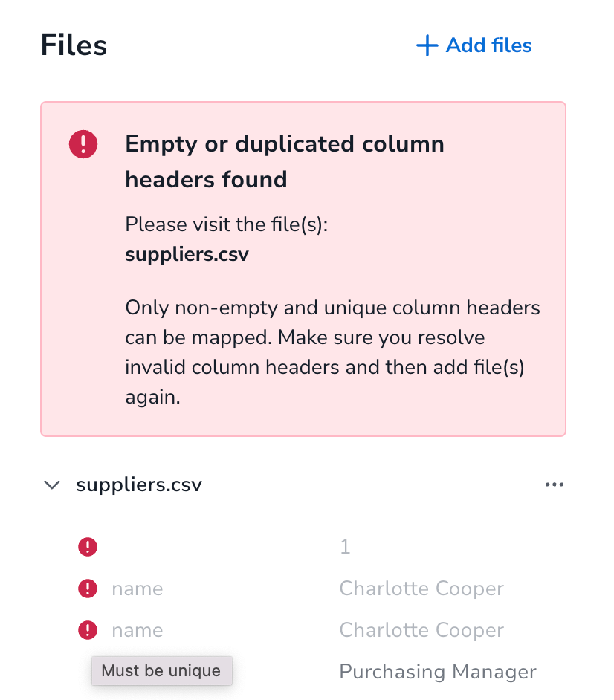The width and height of the screenshot is (614, 700).
Task: Select the second name column header
Action: (x=138, y=630)
